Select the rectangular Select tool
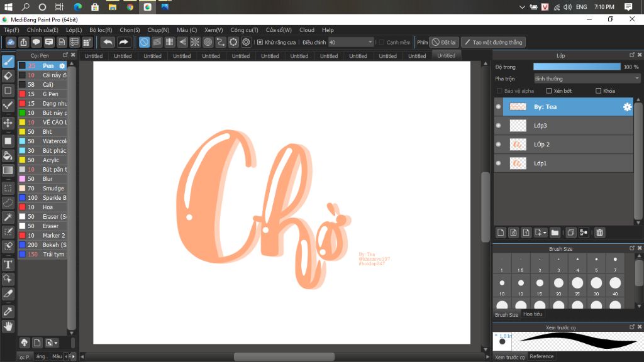The width and height of the screenshot is (644, 362). 8,188
